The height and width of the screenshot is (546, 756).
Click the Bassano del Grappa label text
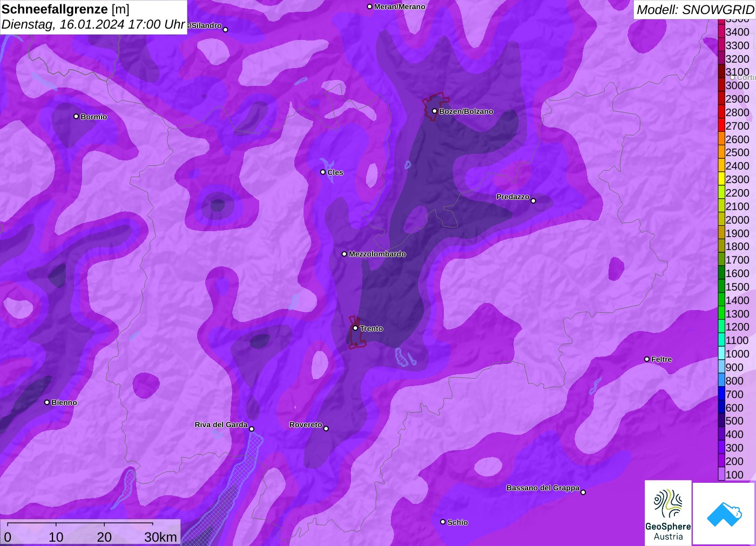click(x=543, y=488)
